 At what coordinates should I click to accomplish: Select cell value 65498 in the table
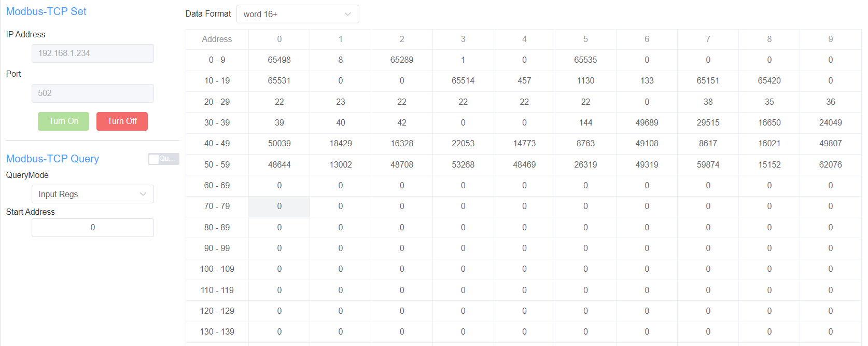coord(279,60)
